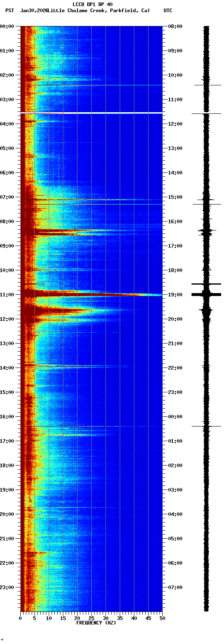Click the 00:00 UTC time label

click(175, 417)
